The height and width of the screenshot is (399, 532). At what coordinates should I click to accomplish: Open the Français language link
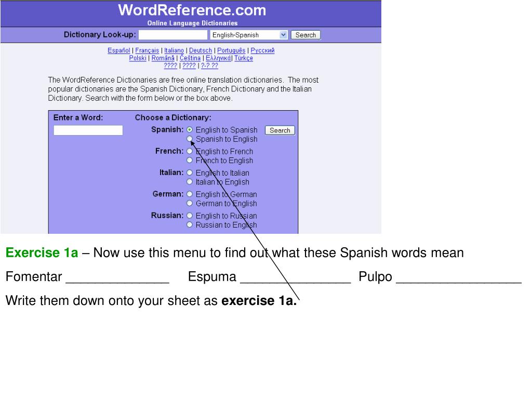point(147,50)
